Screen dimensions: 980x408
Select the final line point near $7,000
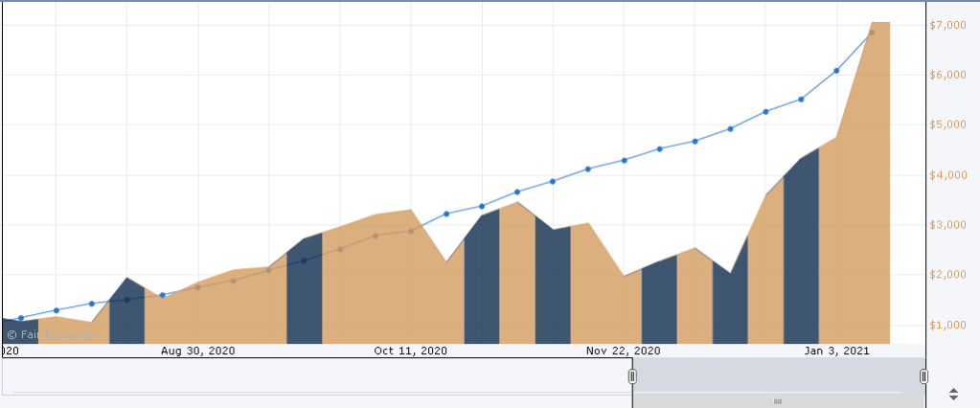pos(871,33)
